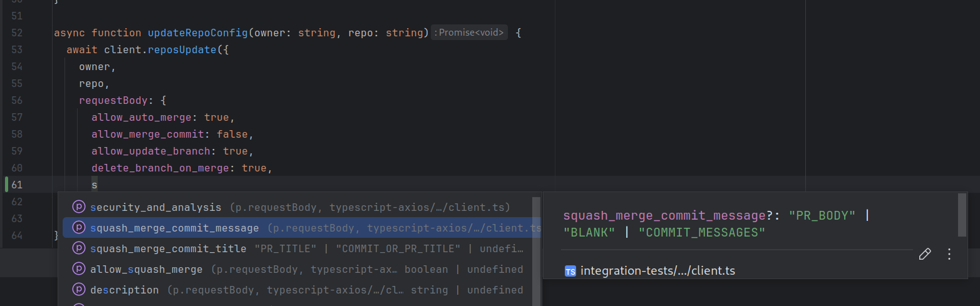Open integration-tests/.../client.ts source link

(658, 271)
